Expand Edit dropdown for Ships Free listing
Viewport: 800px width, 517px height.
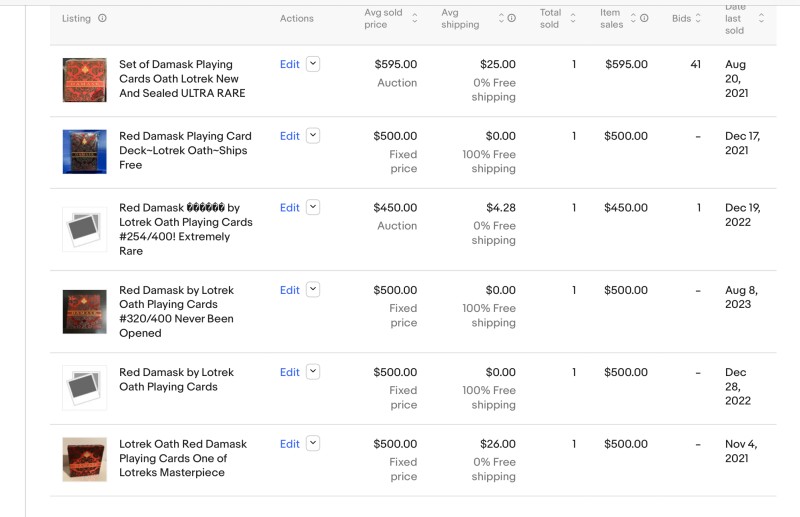pyautogui.click(x=313, y=136)
